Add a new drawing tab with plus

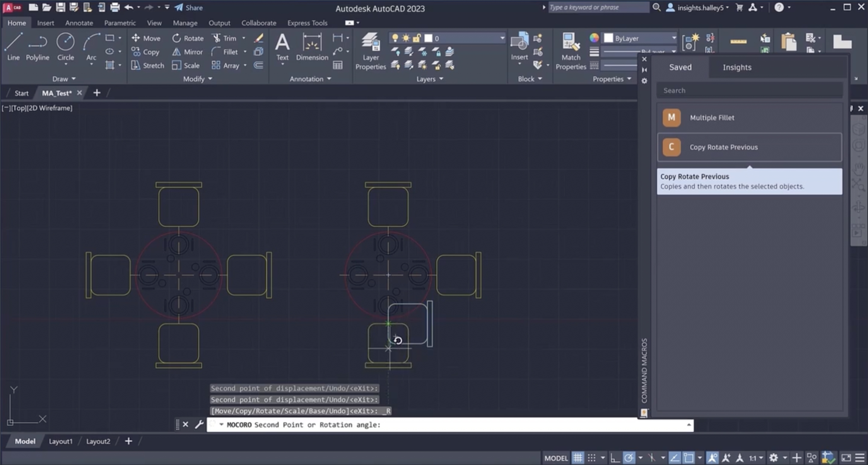(x=97, y=93)
